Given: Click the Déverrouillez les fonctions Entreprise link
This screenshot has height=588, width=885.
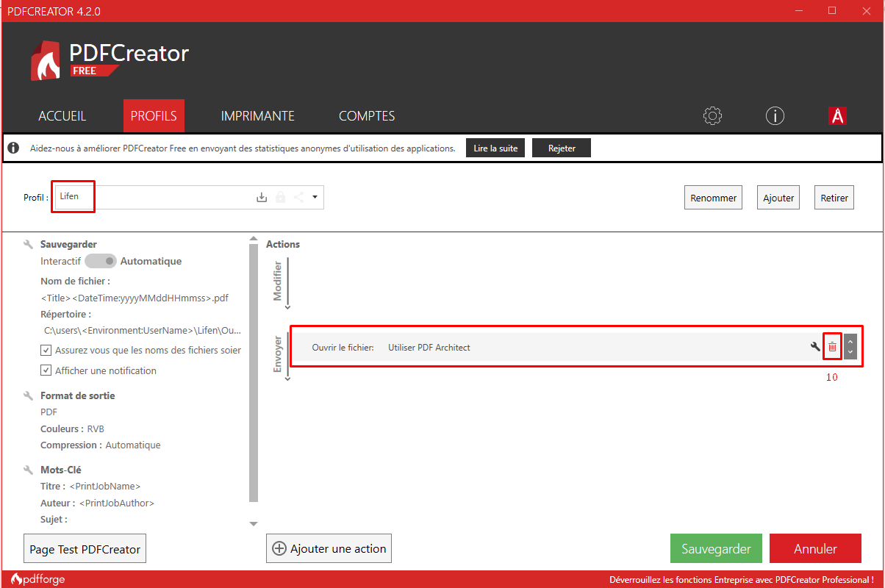Looking at the screenshot, I should (742, 580).
